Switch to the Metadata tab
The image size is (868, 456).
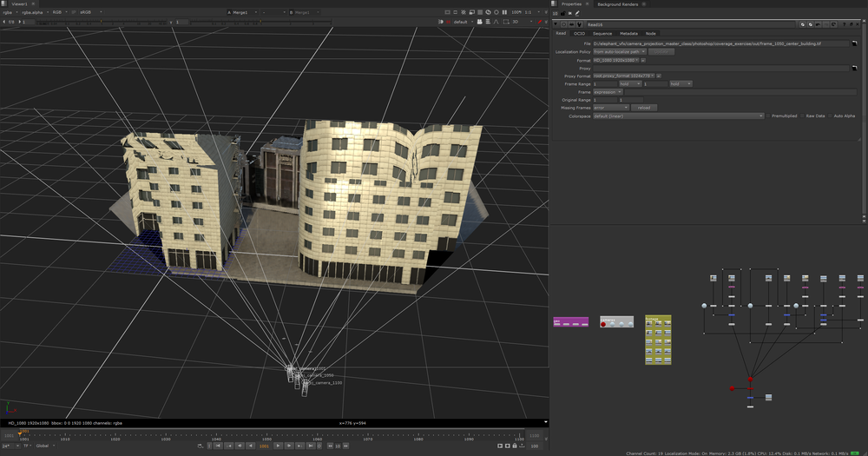tap(628, 33)
